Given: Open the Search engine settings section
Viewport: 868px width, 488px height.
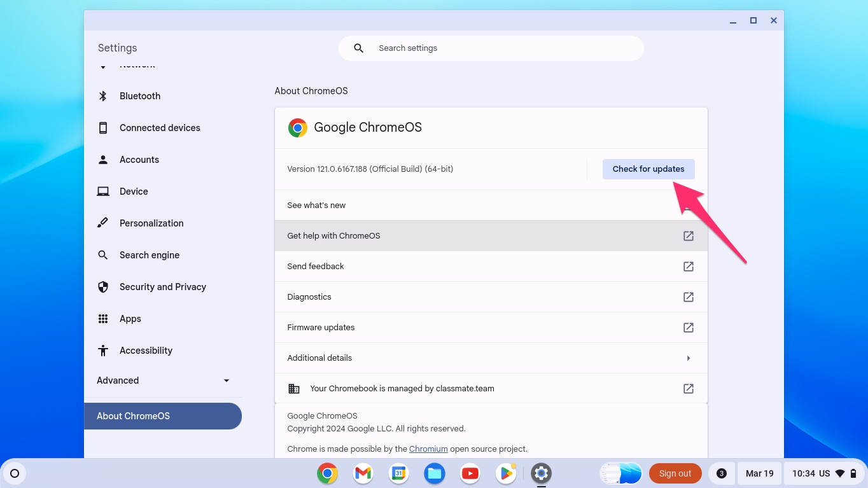Looking at the screenshot, I should 150,255.
